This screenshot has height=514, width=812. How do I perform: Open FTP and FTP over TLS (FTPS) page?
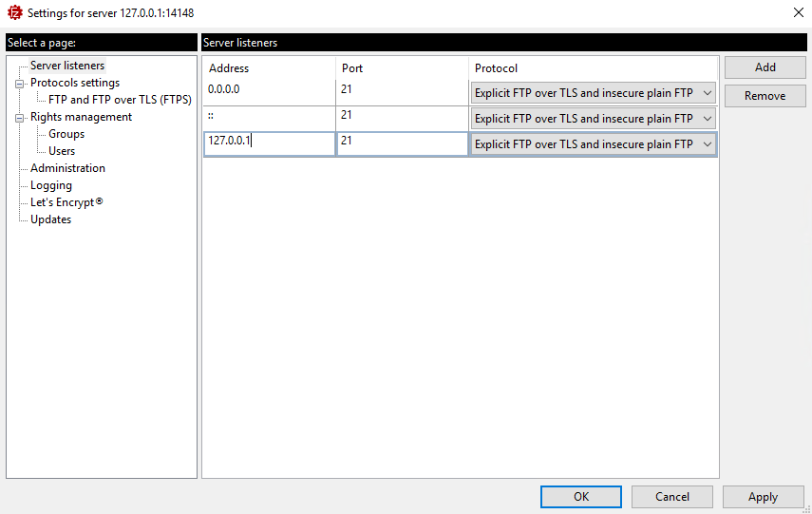click(x=120, y=100)
